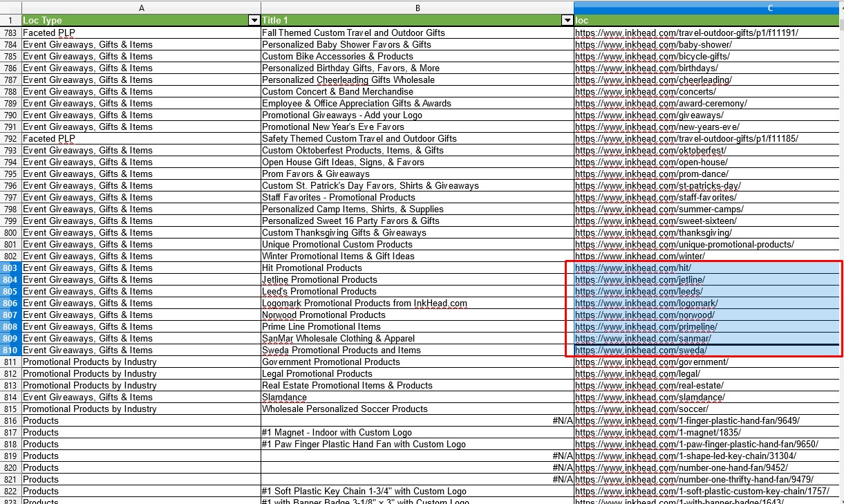Select 'SanMar Wholesale Clothing & Apparel' cell
The width and height of the screenshot is (844, 504).
[338, 339]
